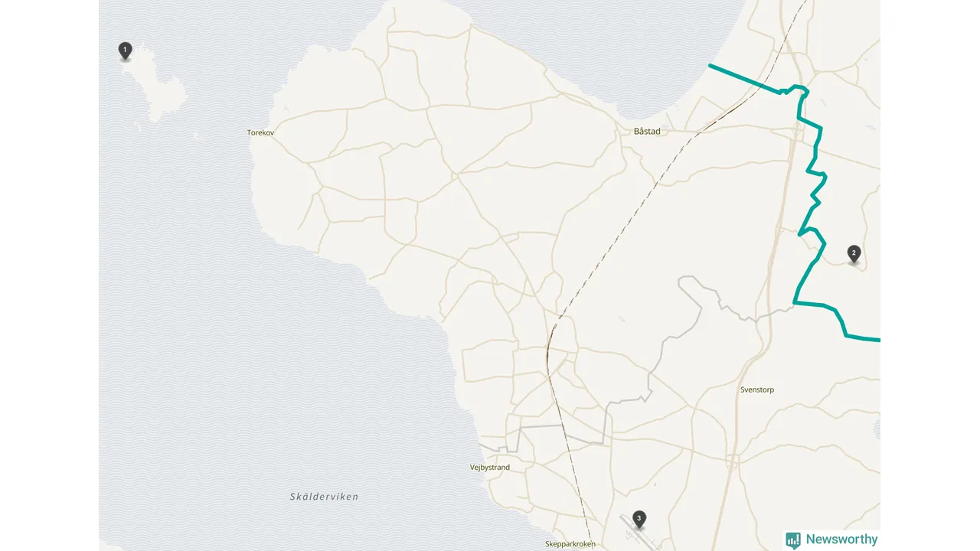Click the road junction south of Svenstorp

734,461
